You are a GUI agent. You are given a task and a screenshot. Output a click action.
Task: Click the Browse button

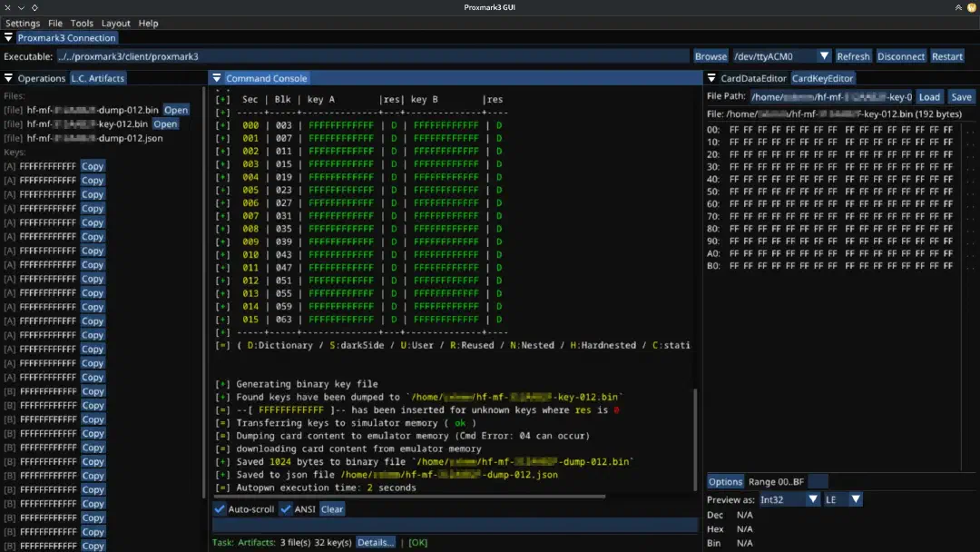pos(710,56)
